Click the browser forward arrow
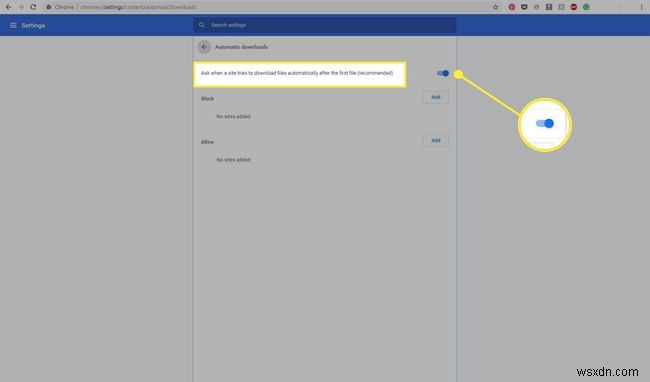650x382 pixels. [21, 7]
